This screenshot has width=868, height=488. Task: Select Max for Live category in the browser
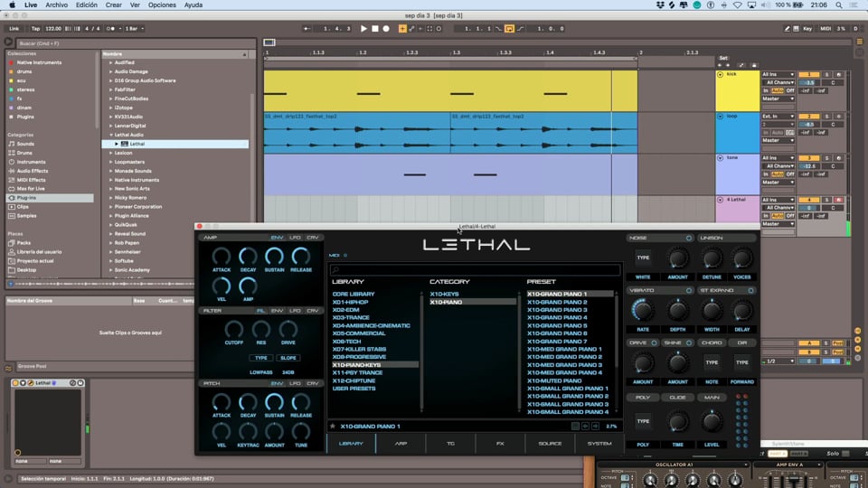(31, 189)
